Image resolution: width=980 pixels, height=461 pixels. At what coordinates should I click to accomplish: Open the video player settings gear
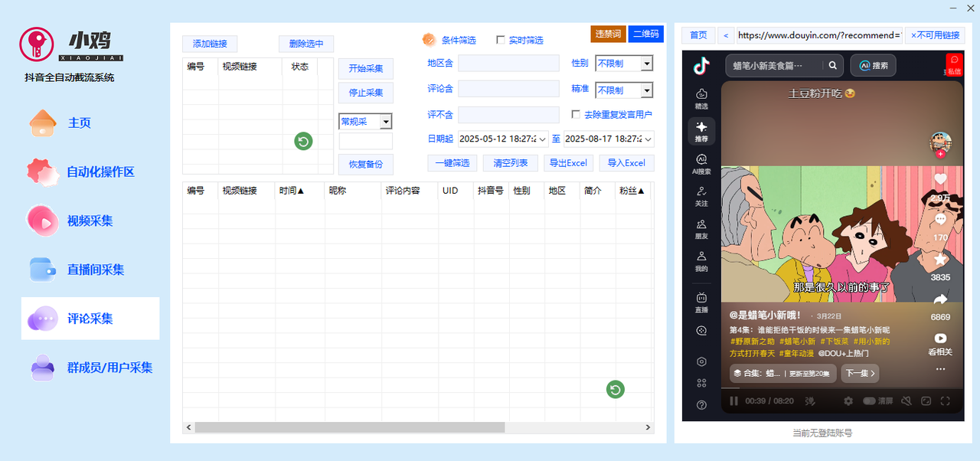(x=848, y=401)
